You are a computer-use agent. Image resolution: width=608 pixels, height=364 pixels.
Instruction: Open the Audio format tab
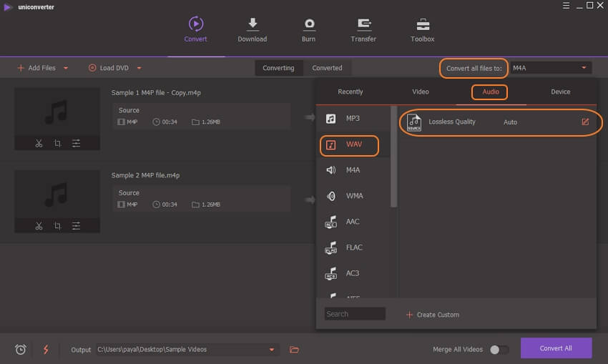[x=491, y=92]
